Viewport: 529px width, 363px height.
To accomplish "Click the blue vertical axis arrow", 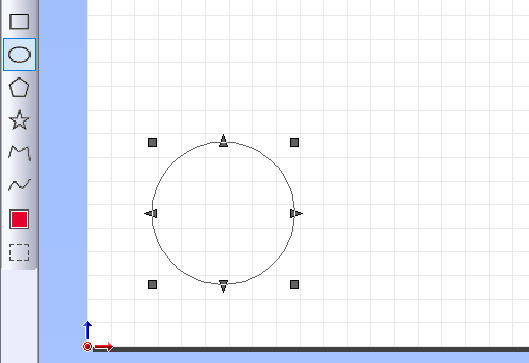I will click(87, 330).
